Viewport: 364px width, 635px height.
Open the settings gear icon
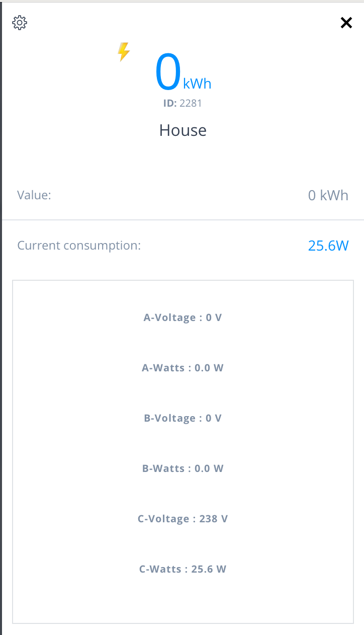pyautogui.click(x=20, y=23)
